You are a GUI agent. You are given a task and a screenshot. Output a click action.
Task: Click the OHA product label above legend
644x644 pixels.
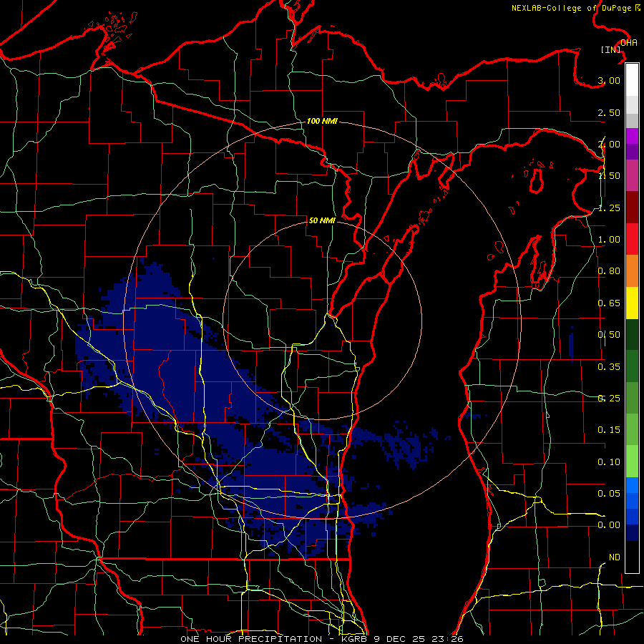click(629, 43)
